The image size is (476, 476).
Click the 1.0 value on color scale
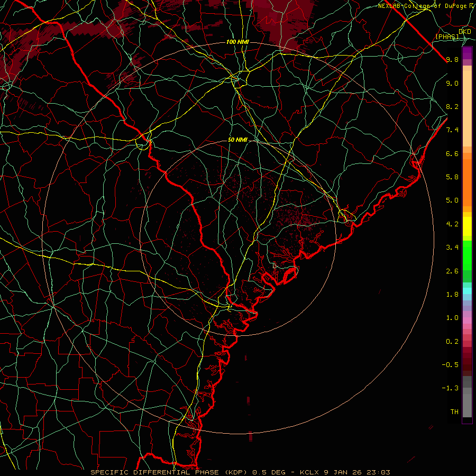pyautogui.click(x=452, y=318)
